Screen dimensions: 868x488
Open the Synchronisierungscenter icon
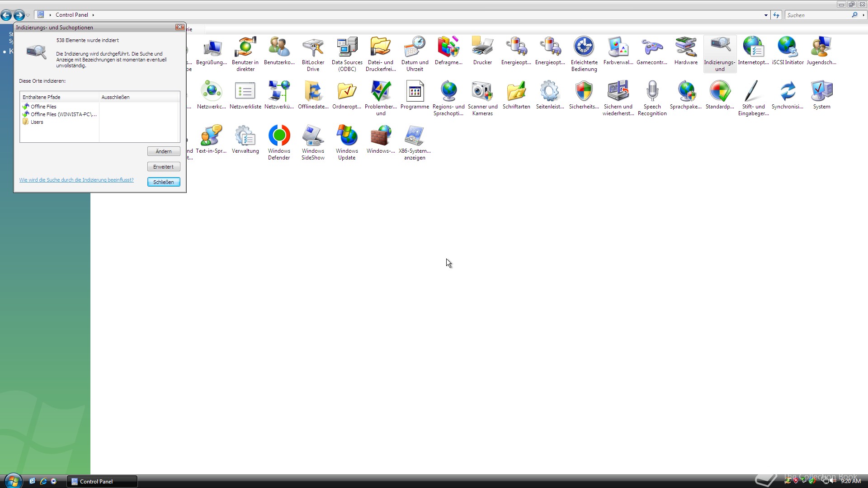788,95
